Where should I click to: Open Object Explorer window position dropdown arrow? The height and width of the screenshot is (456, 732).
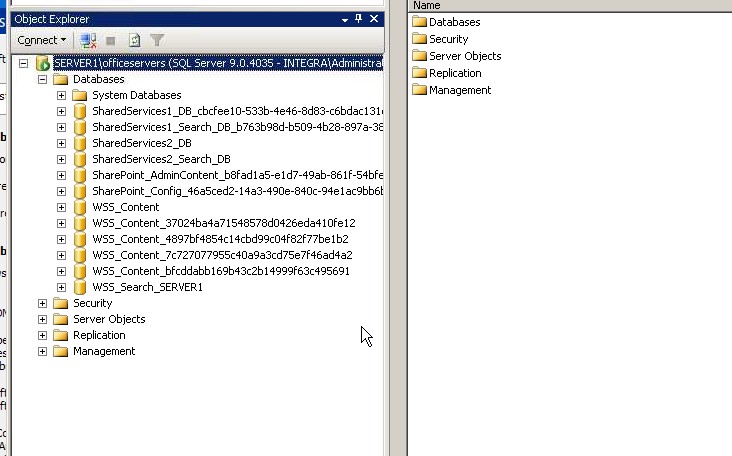click(x=345, y=20)
